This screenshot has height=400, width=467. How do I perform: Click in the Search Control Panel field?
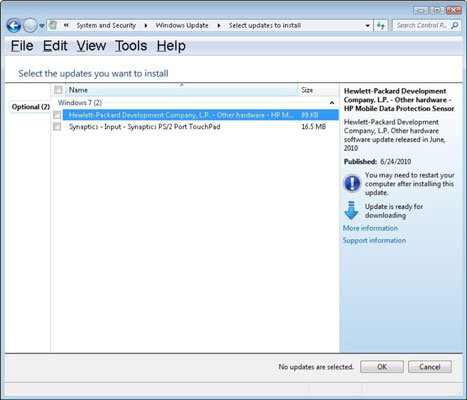tap(422, 26)
